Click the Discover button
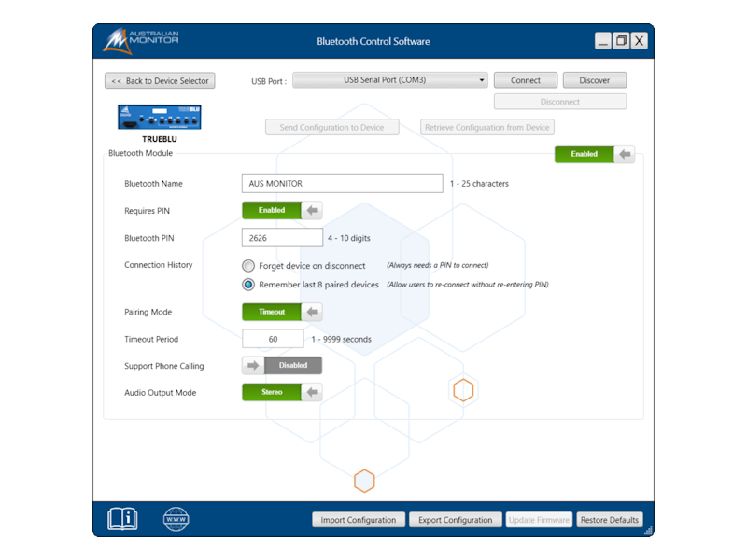Image resolution: width=747 pixels, height=560 pixels. 595,80
